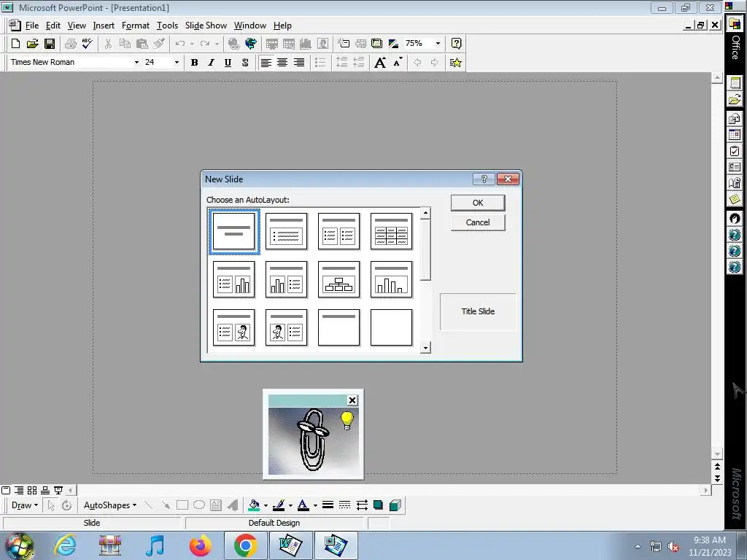Open the Edit menu
747x560 pixels.
point(53,26)
